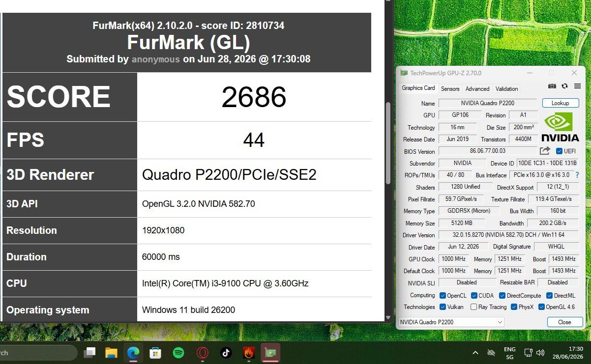591x364 pixels.
Task: Click the GPU name field NVIDIA Quadro P2200
Action: pyautogui.click(x=488, y=103)
